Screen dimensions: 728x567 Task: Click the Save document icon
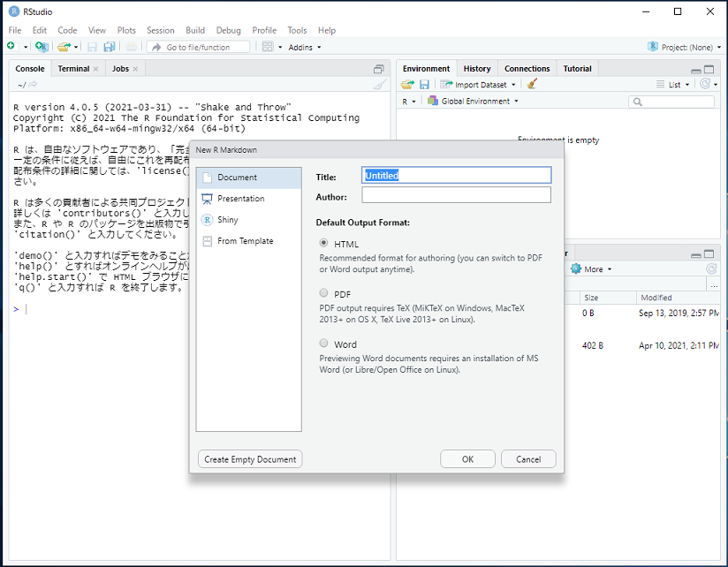[92, 47]
